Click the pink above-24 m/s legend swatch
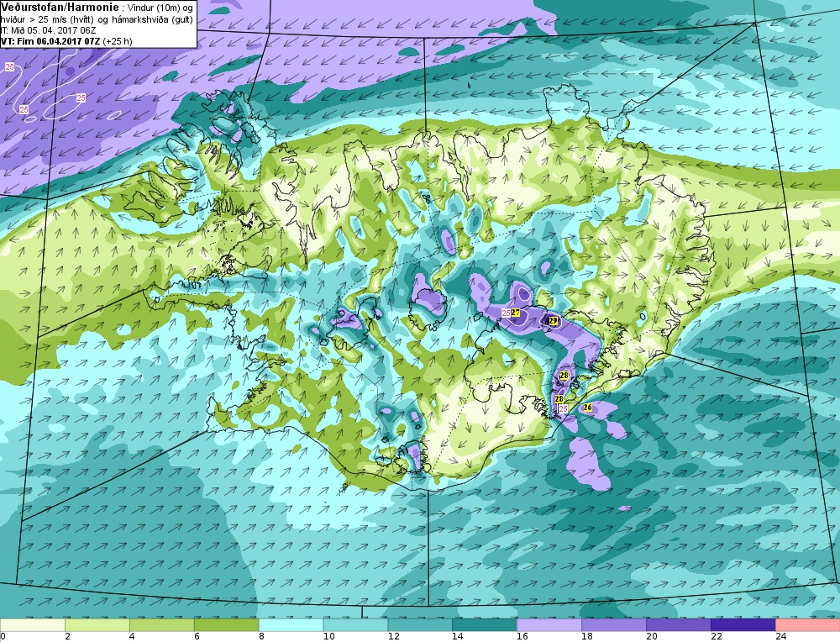The width and height of the screenshot is (840, 642). 807,625
